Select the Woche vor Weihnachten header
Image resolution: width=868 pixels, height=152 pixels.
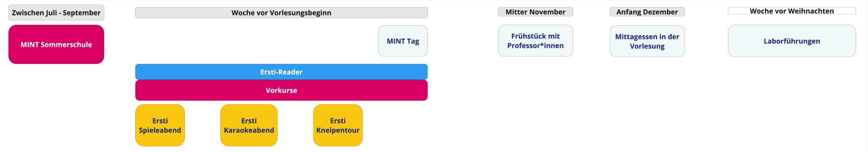click(x=792, y=11)
